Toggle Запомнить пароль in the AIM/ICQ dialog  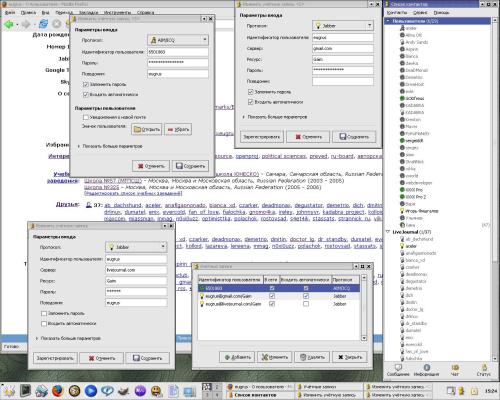(86, 85)
